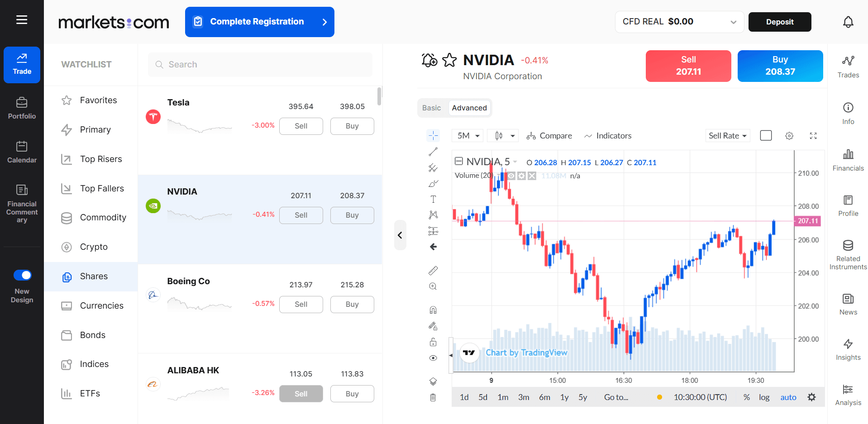Remove all drawings with the trash icon

click(433, 397)
